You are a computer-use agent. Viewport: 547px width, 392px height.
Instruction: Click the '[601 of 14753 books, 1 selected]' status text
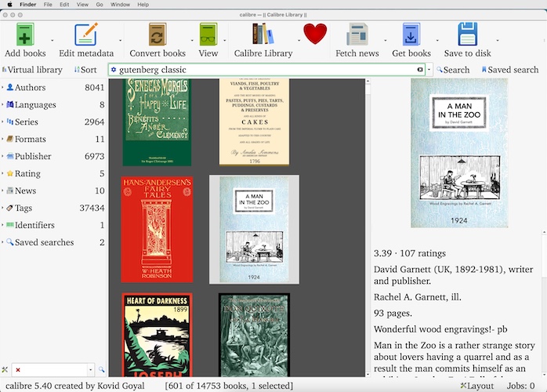(229, 386)
